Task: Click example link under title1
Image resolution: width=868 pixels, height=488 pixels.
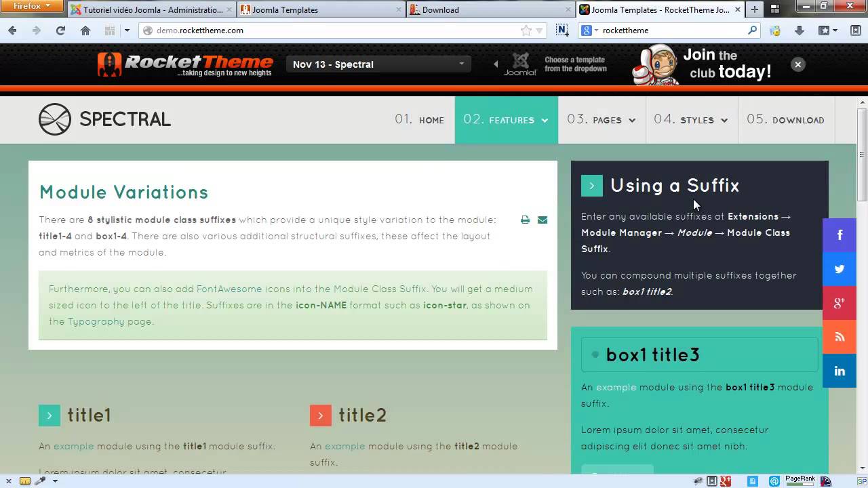Action: [x=74, y=446]
